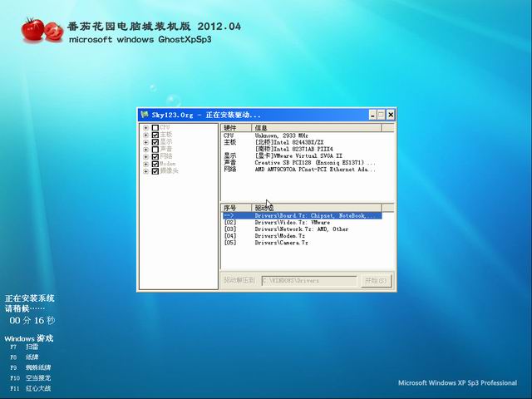Expand the CPU tree node
This screenshot has height=399, width=532.
[x=145, y=128]
